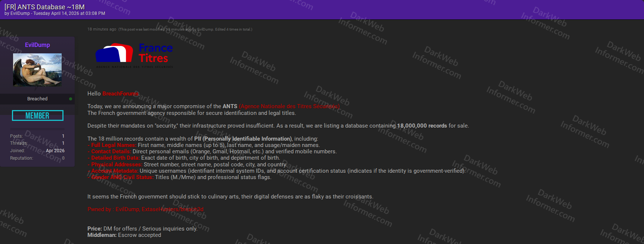The width and height of the screenshot is (644, 244).
Task: Click the 'Contact Details:' heading
Action: (x=109, y=151)
